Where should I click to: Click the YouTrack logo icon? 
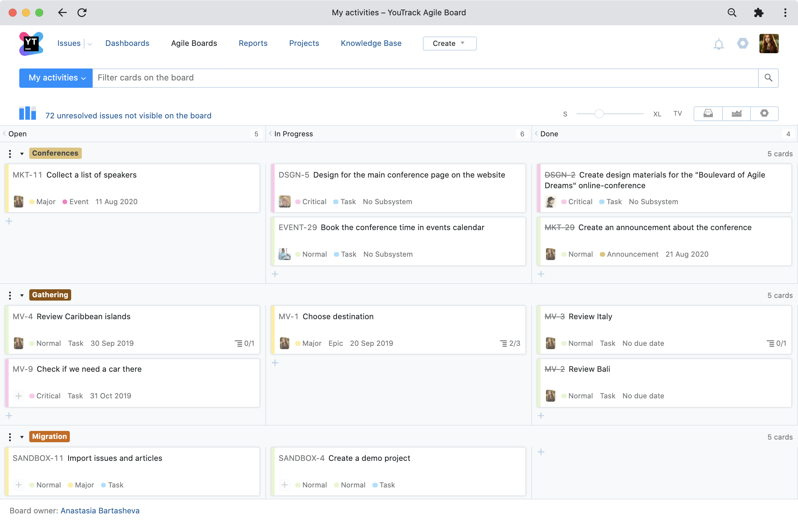click(31, 44)
